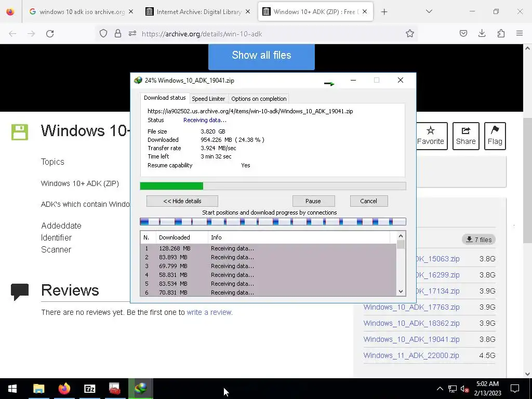This screenshot has height=399, width=532.
Task: Pause the ADK download
Action: [313, 201]
